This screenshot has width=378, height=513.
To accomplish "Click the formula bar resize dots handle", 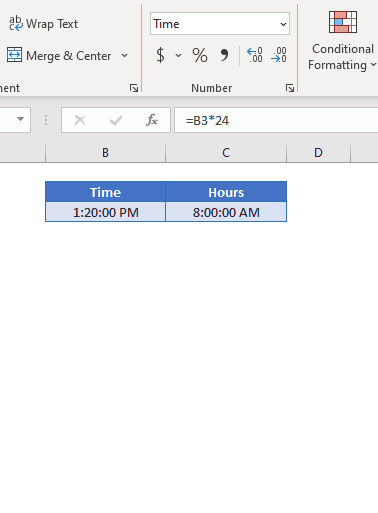I will pyautogui.click(x=46, y=120).
